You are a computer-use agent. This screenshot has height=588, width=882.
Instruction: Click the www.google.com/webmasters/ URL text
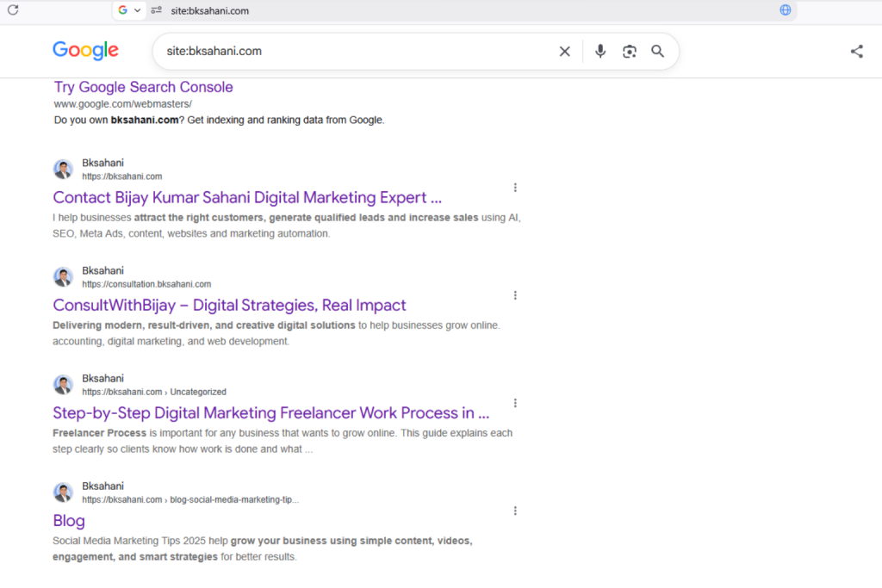122,104
